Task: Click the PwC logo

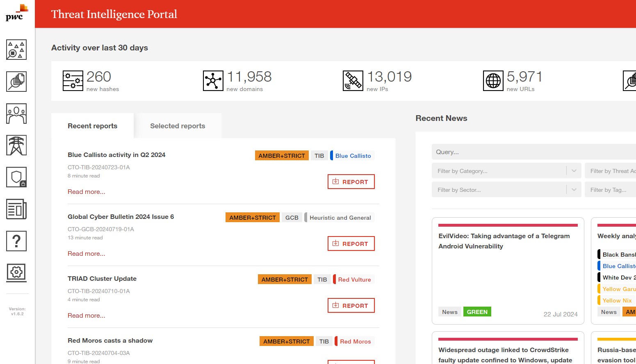Action: tap(17, 13)
